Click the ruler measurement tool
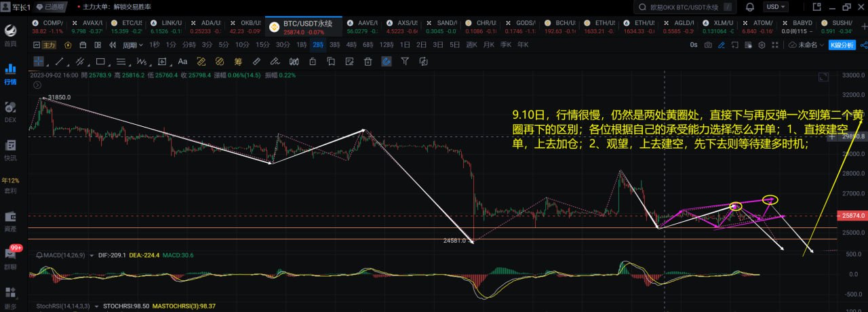 256,61
